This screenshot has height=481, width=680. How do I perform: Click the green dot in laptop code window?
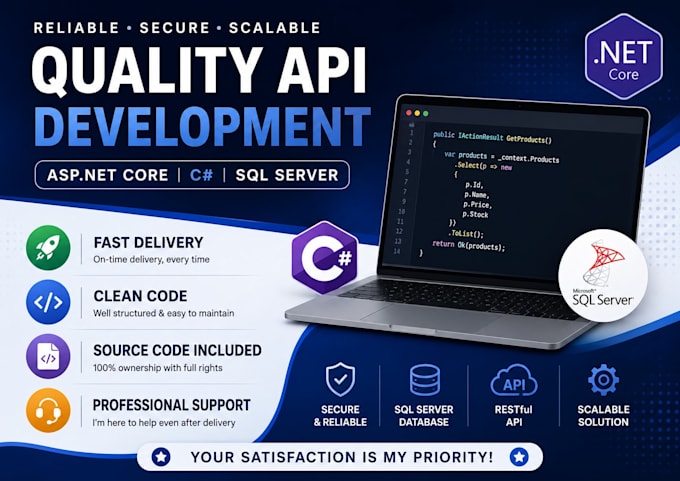425,114
